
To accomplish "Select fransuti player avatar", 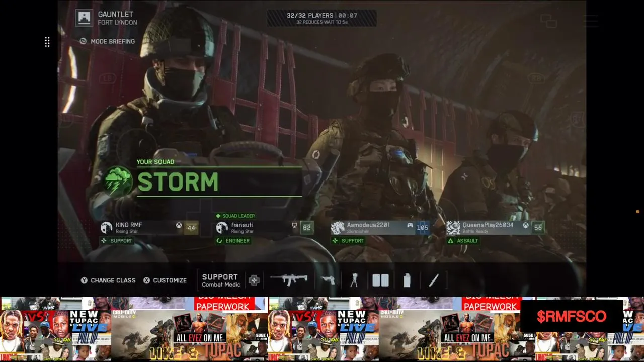I will [x=222, y=228].
